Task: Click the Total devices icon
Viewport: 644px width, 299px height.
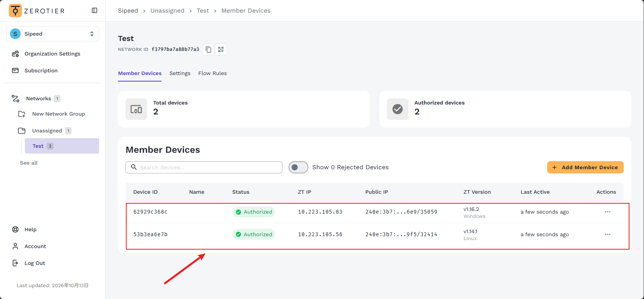Action: coord(136,109)
